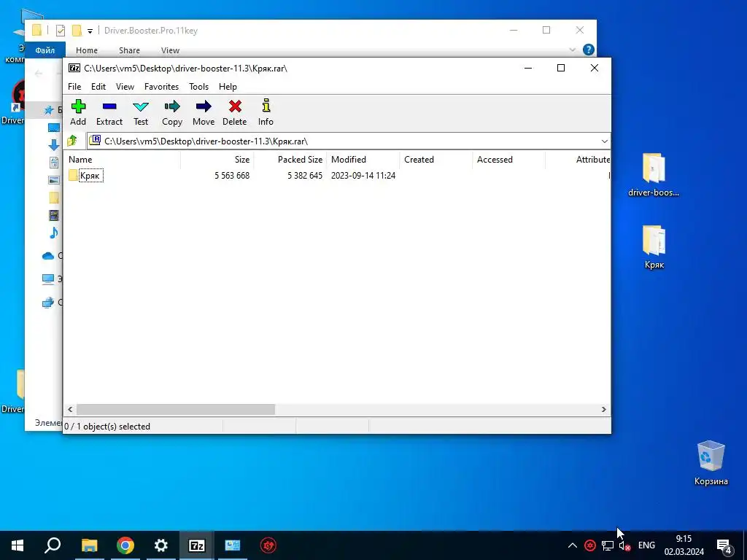This screenshot has height=560, width=747.
Task: Click the red Delete icon
Action: pyautogui.click(x=234, y=113)
